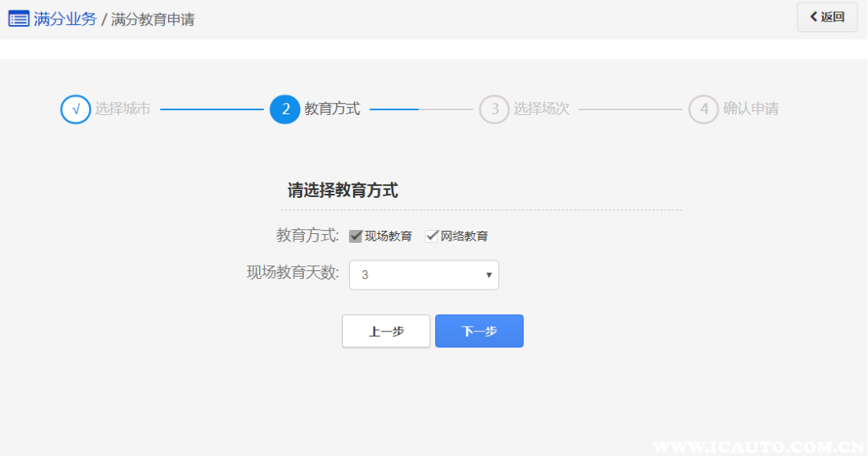Image resolution: width=868 pixels, height=456 pixels.
Task: Click the grey step 3 circle
Action: click(494, 109)
